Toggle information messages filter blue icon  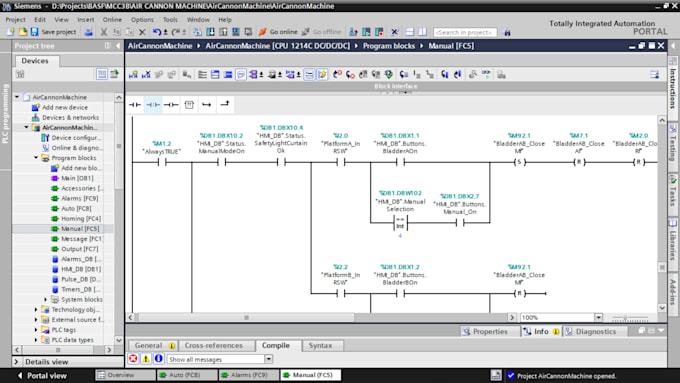point(159,358)
